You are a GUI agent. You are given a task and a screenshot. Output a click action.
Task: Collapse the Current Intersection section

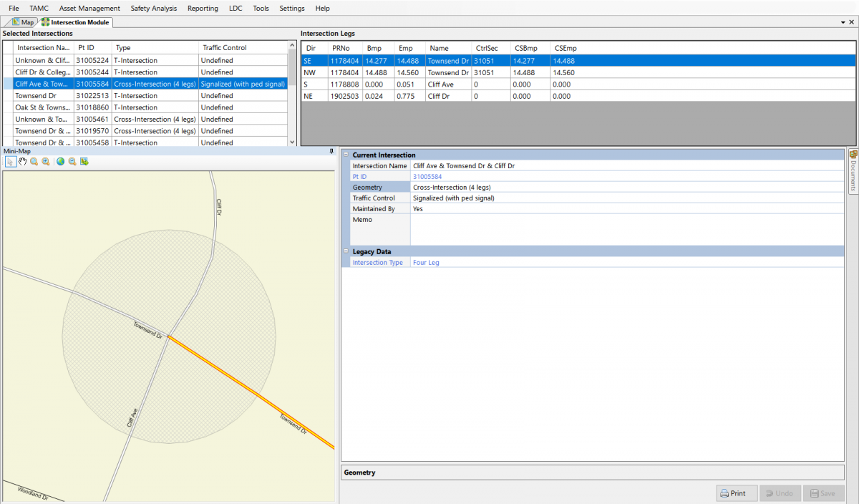[x=346, y=155]
